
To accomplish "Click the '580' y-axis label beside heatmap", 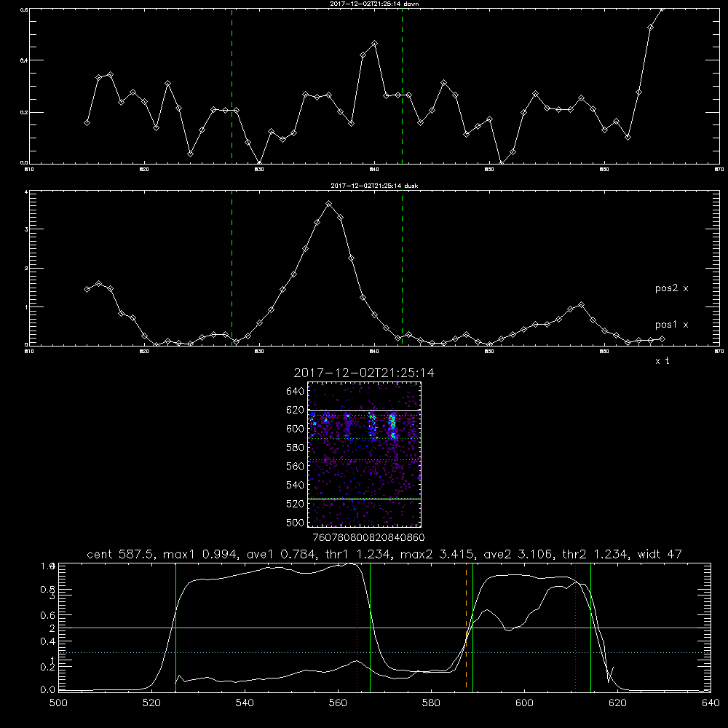I will (x=296, y=448).
